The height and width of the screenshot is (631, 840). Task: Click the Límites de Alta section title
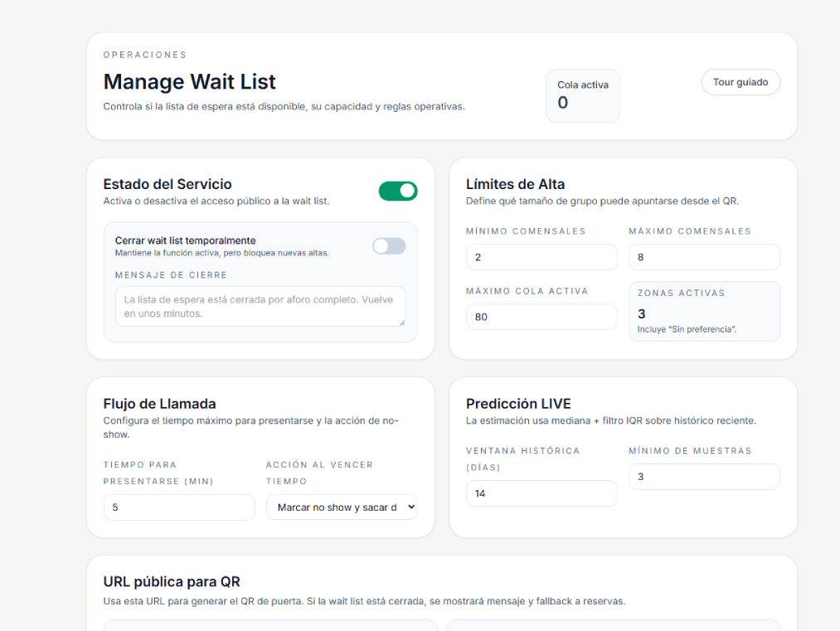tap(515, 184)
